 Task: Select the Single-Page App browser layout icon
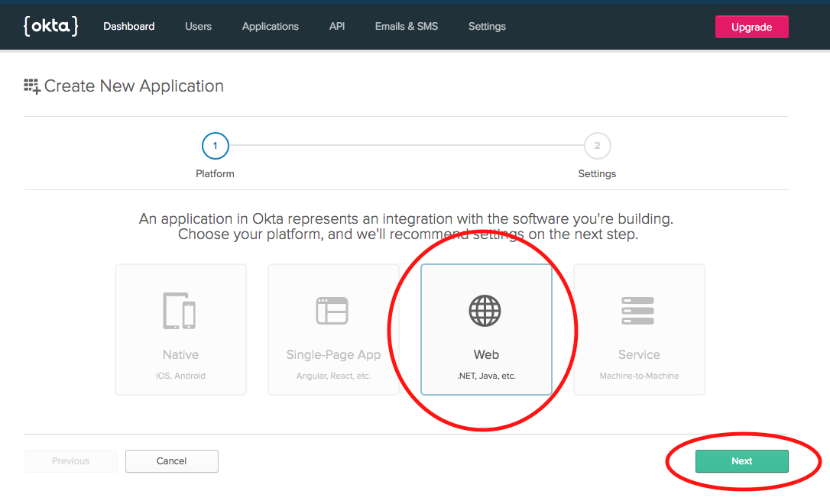pyautogui.click(x=332, y=310)
